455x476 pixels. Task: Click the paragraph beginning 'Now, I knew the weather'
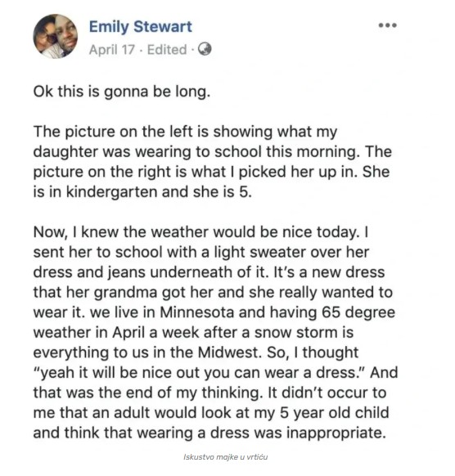pyautogui.click(x=215, y=332)
